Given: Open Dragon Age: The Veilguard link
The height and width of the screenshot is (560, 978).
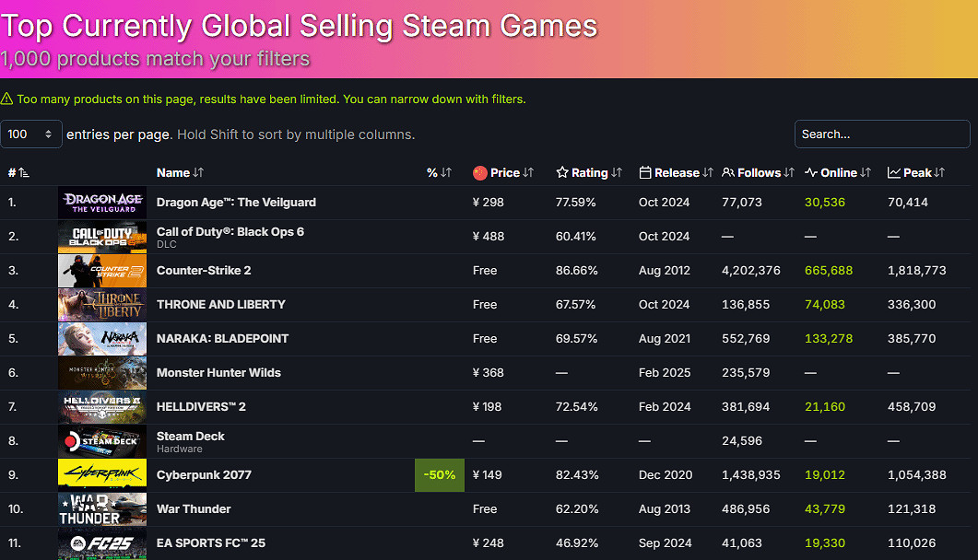Looking at the screenshot, I should point(236,202).
